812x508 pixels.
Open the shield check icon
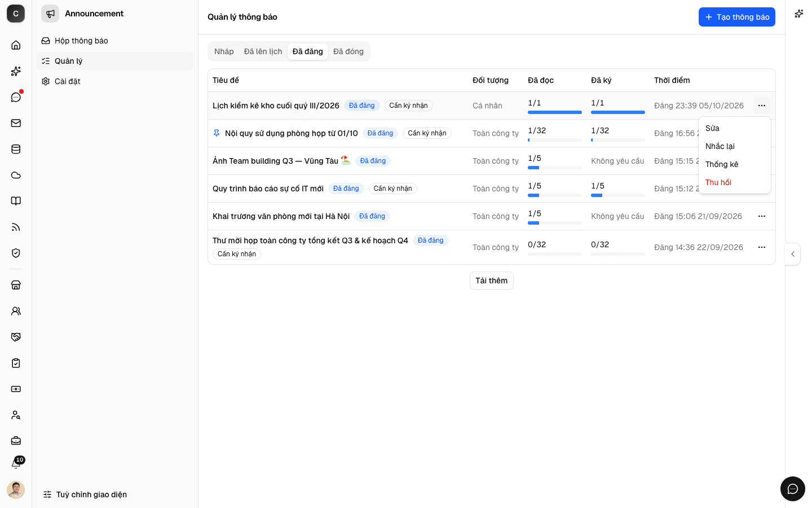(x=16, y=253)
